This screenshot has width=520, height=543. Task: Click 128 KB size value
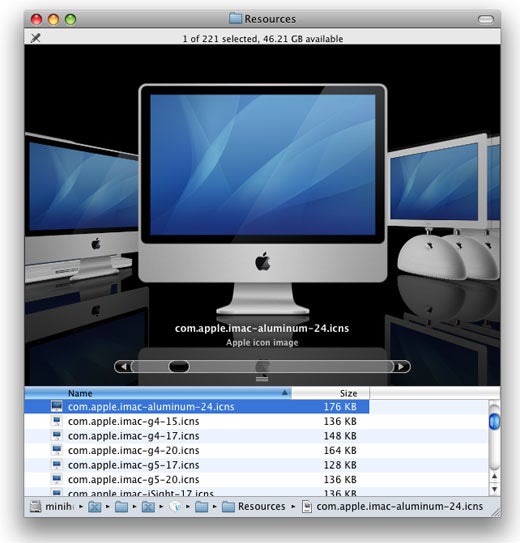pyautogui.click(x=340, y=465)
